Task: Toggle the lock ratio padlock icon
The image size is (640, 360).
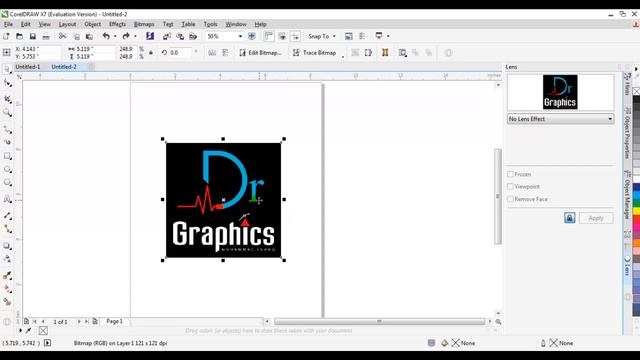Action: point(151,53)
